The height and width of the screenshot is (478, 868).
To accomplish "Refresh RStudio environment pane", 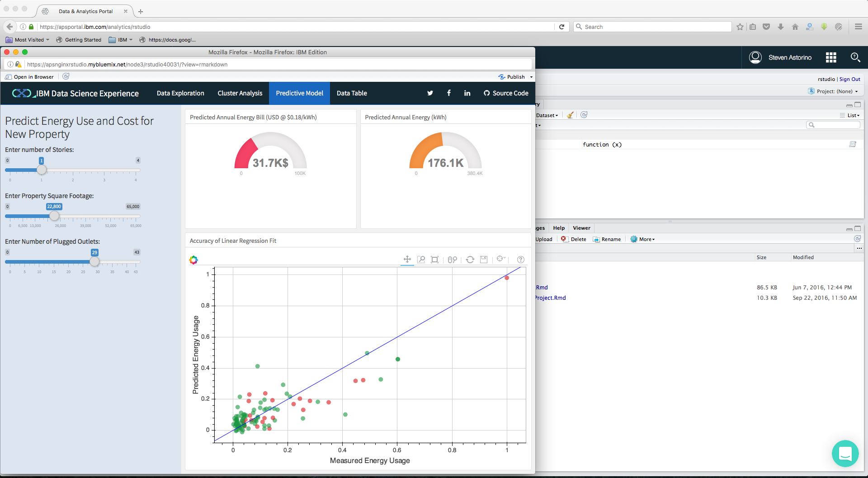I will [584, 115].
